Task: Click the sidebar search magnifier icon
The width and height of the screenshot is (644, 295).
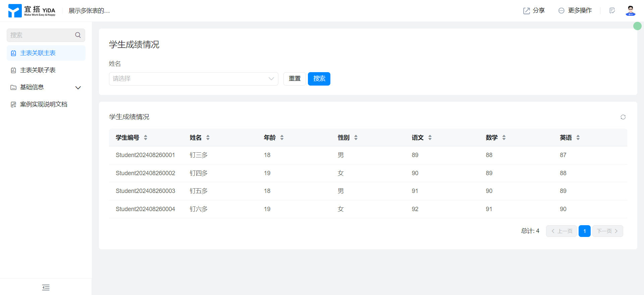Action: 78,35
